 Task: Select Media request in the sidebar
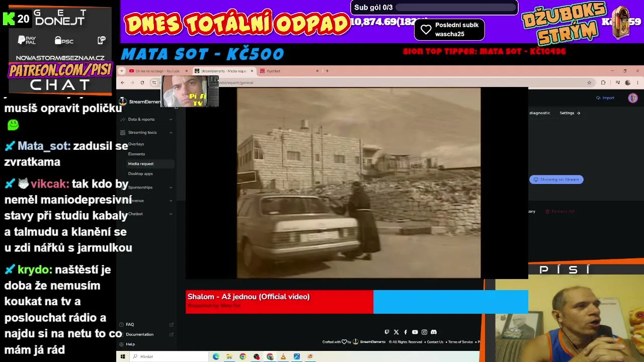(x=150, y=163)
